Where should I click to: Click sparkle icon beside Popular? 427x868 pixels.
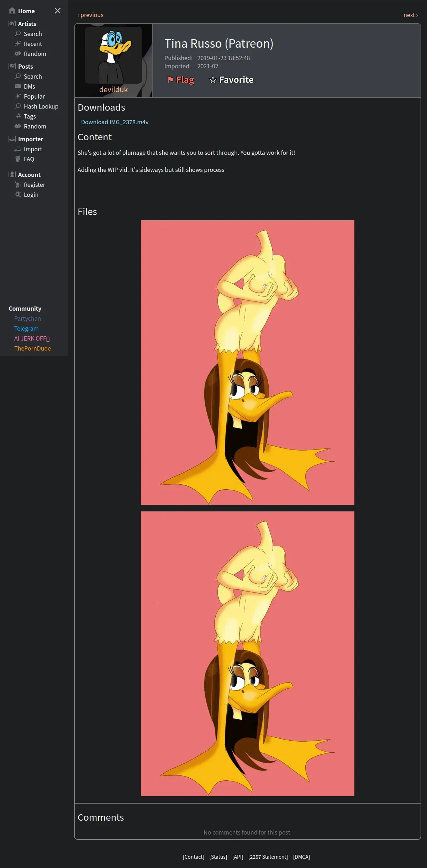point(18,96)
